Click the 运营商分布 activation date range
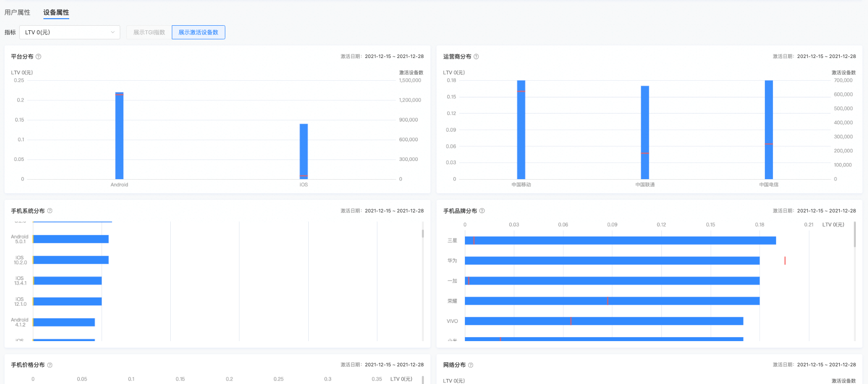 pyautogui.click(x=827, y=57)
